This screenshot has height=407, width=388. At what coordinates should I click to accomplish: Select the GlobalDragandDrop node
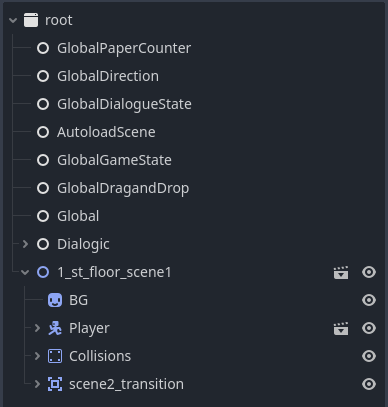click(123, 188)
